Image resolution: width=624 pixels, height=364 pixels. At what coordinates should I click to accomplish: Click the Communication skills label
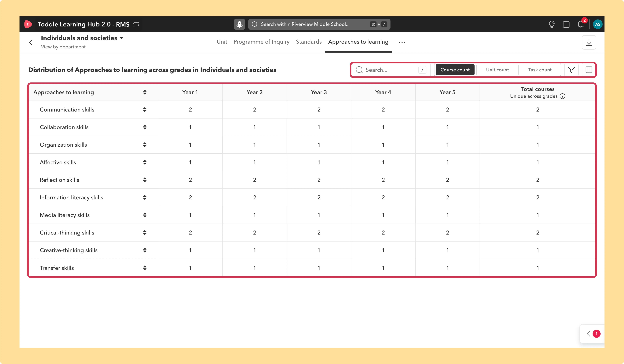(x=67, y=109)
